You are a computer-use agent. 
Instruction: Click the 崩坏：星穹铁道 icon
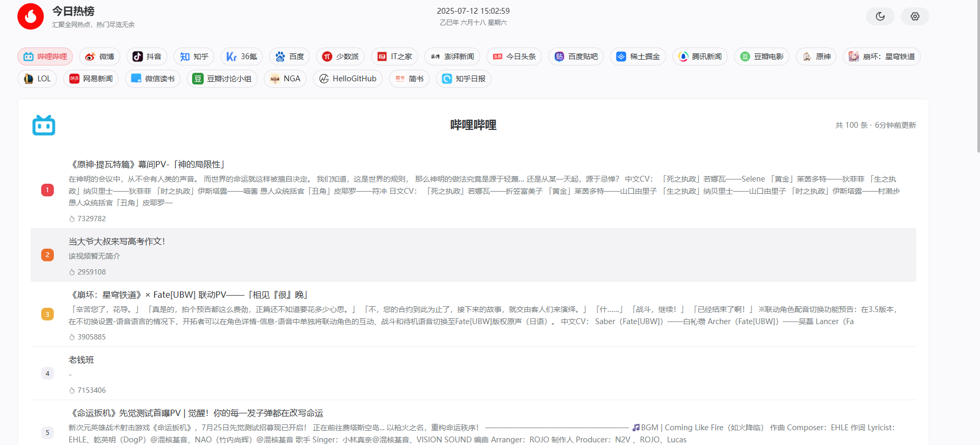[854, 56]
